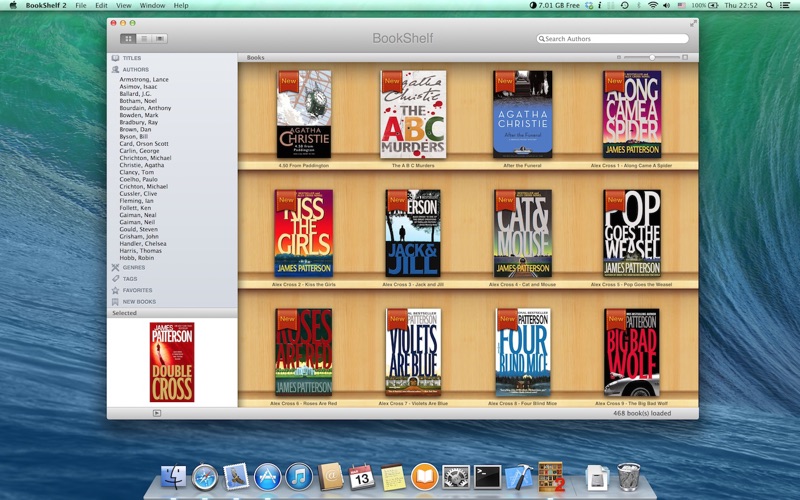
Task: Click the Wi-Fi status icon
Action: pyautogui.click(x=653, y=6)
